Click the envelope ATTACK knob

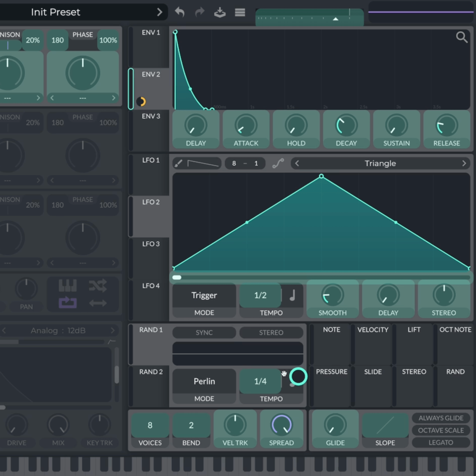246,125
